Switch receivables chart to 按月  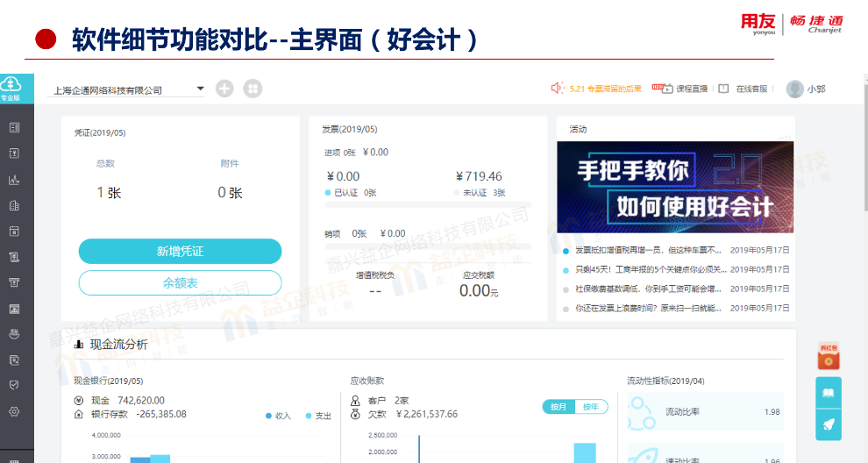coord(559,407)
